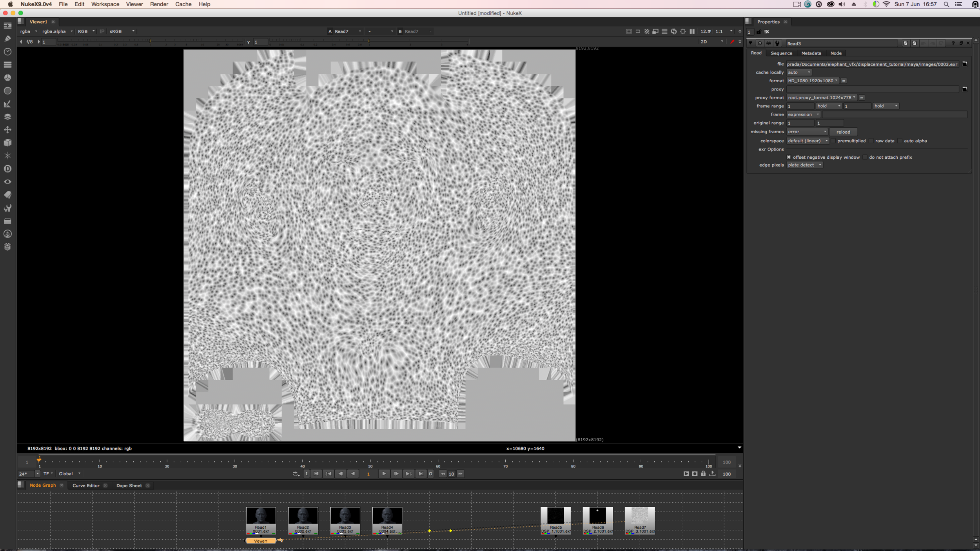Switch to the Metadata tab of Read3
The image size is (980, 551).
tap(811, 53)
